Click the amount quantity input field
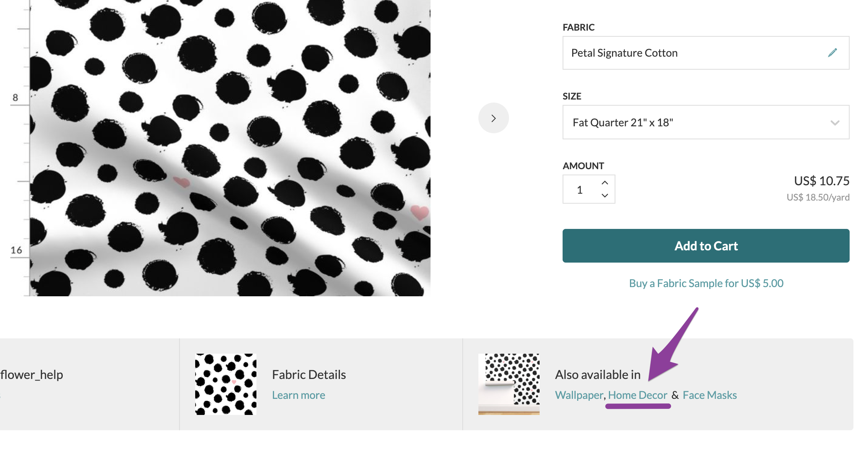The width and height of the screenshot is (868, 467). point(580,189)
